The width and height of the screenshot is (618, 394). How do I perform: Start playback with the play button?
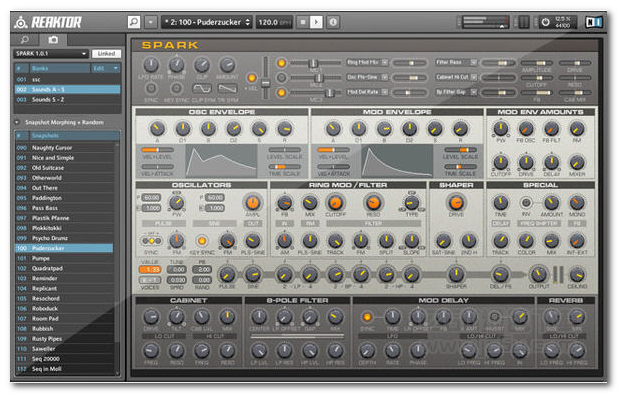pyautogui.click(x=316, y=22)
